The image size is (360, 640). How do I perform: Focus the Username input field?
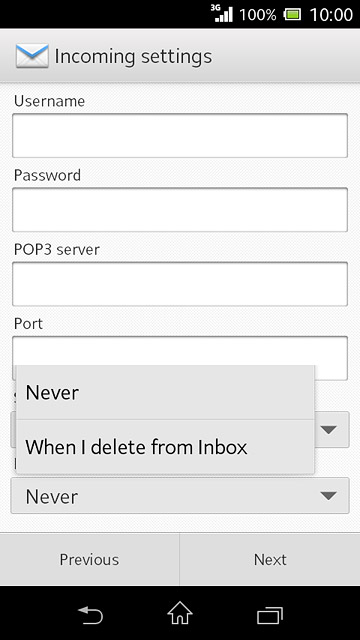[x=180, y=136]
